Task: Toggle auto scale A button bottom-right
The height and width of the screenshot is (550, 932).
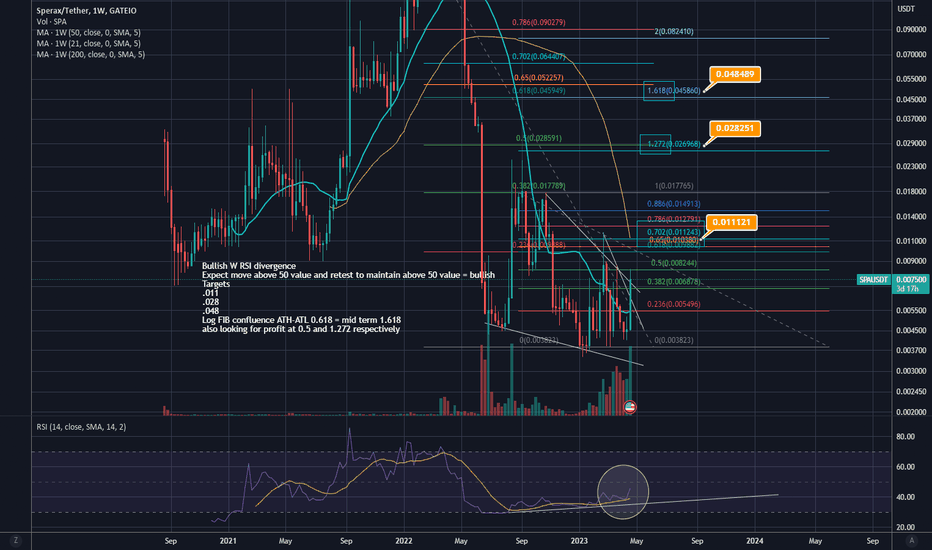Action: (911, 540)
